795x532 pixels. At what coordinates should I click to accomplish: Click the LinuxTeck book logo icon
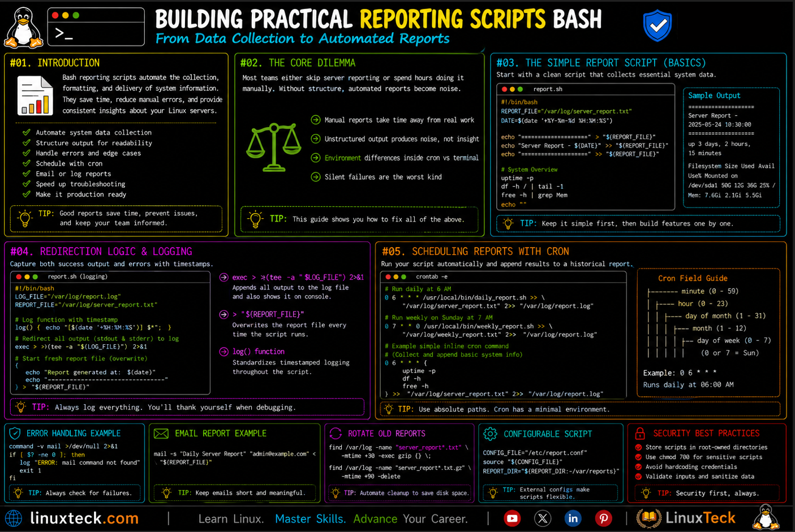pos(649,518)
